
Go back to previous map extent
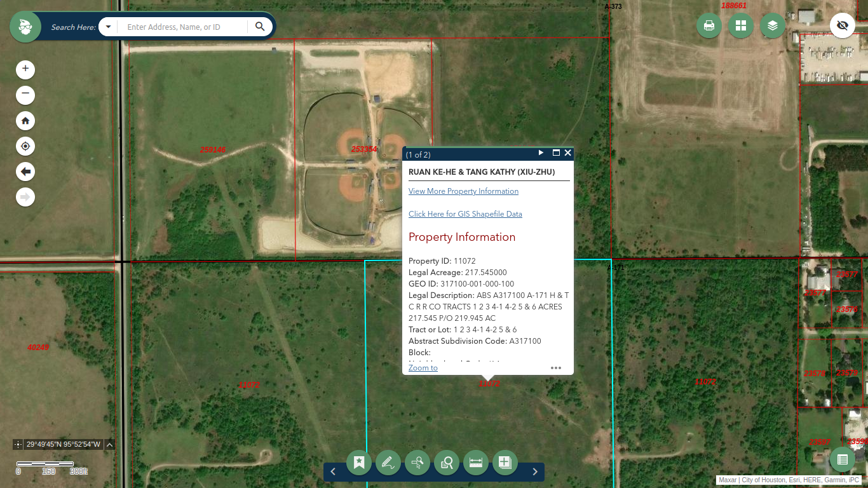[25, 172]
